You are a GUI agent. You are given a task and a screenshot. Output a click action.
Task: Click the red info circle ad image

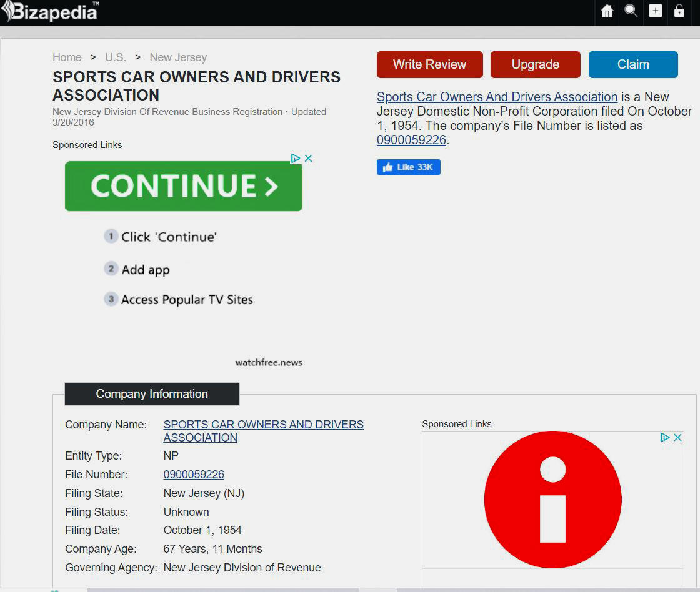coord(552,499)
